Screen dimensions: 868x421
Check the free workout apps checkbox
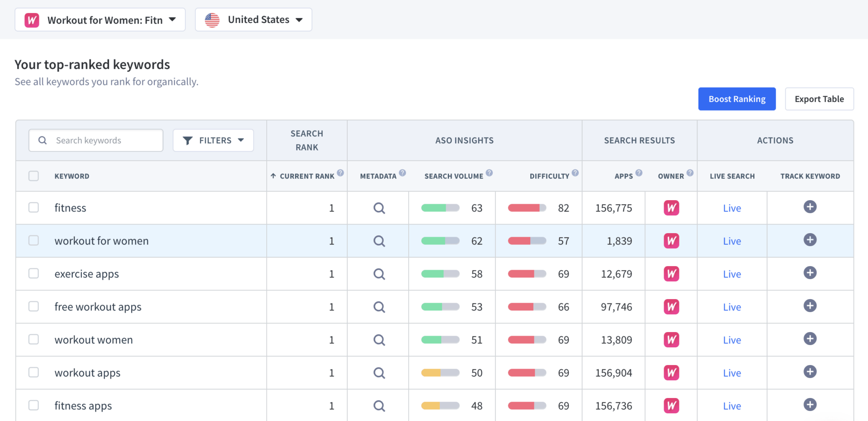pos(33,306)
